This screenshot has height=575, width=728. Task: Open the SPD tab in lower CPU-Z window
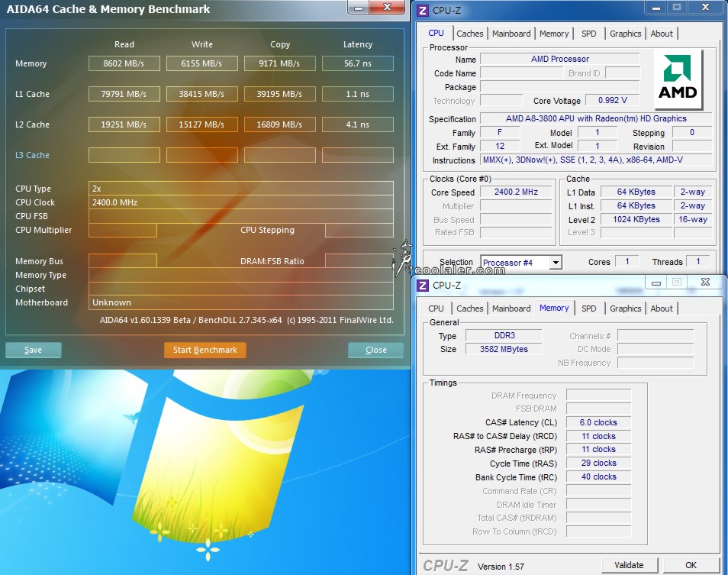[588, 308]
